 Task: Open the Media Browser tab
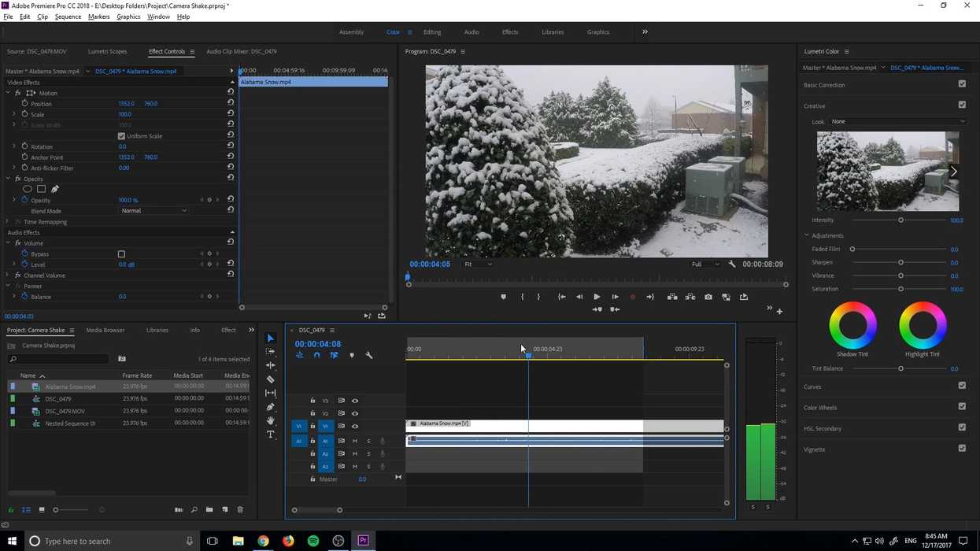[105, 331]
